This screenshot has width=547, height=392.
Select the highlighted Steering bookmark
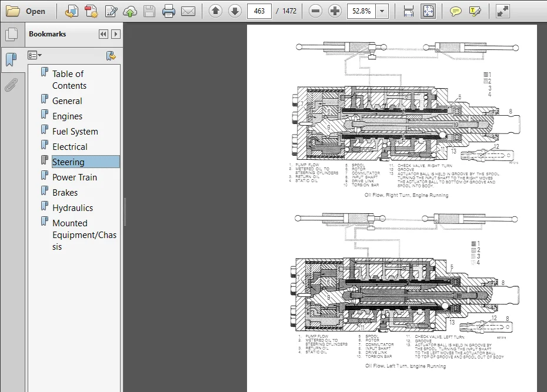coord(85,162)
